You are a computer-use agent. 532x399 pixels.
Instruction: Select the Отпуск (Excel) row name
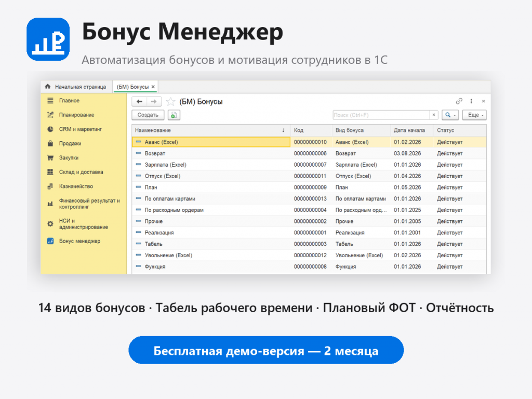[x=162, y=176]
